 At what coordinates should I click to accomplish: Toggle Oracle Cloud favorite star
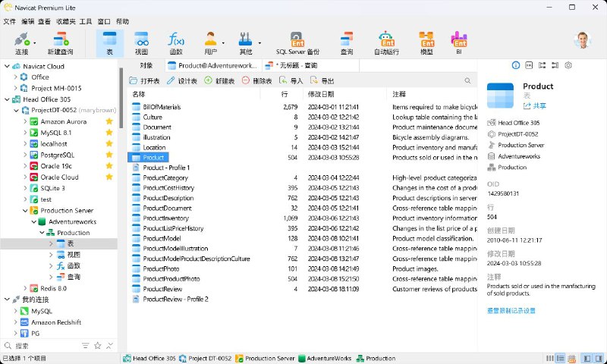point(109,177)
